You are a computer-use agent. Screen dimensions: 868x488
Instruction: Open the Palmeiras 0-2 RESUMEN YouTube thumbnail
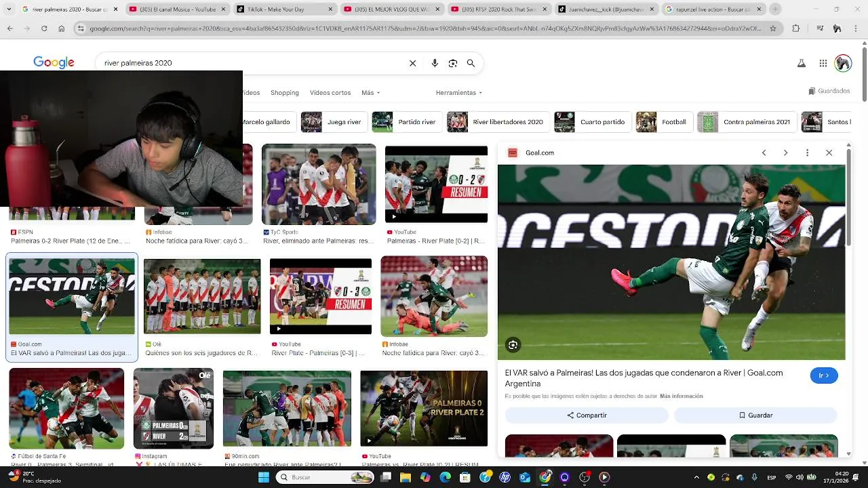(x=436, y=184)
